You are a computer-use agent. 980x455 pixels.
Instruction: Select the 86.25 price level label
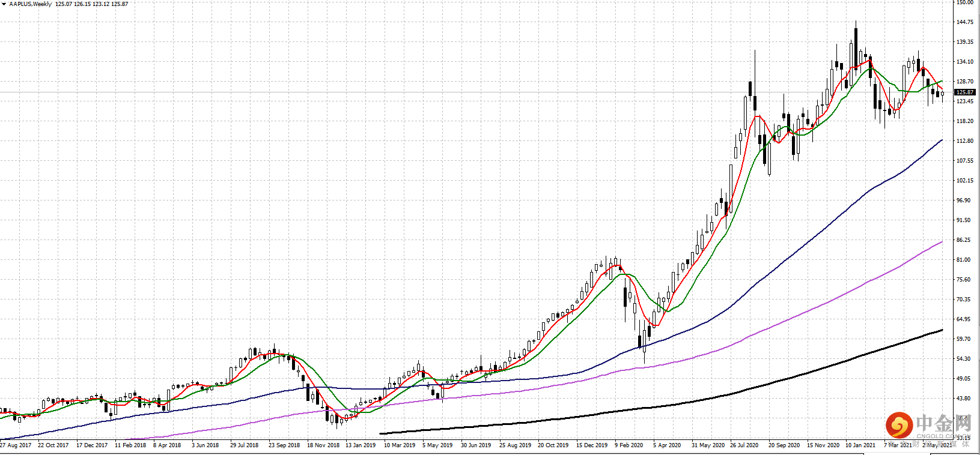click(x=964, y=240)
